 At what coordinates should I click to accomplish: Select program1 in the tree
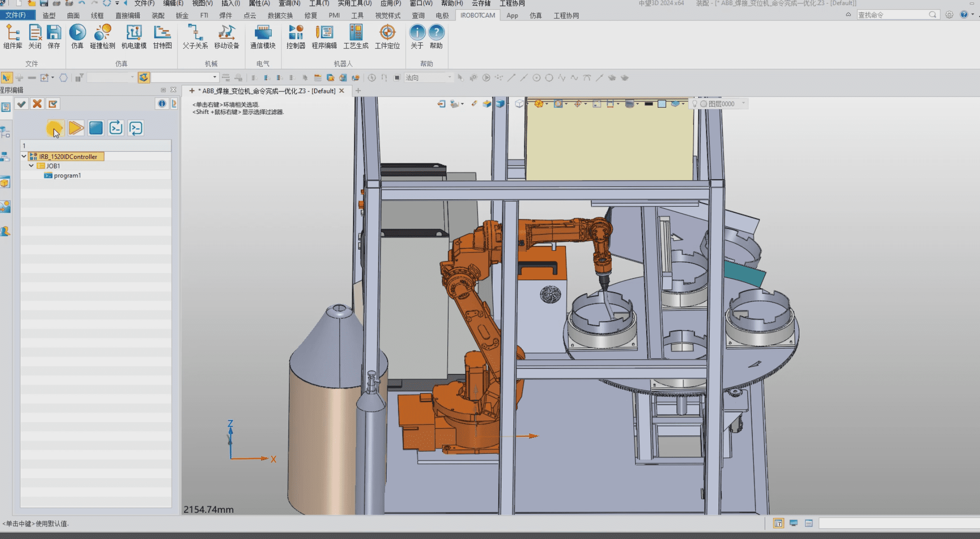pos(67,175)
